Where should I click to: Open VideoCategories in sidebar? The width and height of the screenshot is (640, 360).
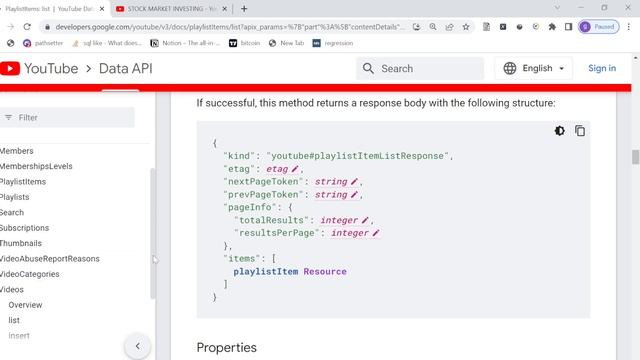tap(29, 274)
